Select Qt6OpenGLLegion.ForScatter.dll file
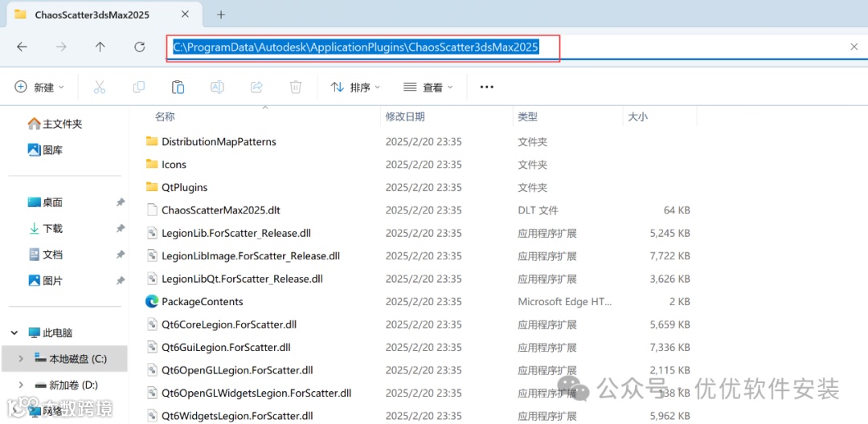The width and height of the screenshot is (868, 424). click(237, 370)
